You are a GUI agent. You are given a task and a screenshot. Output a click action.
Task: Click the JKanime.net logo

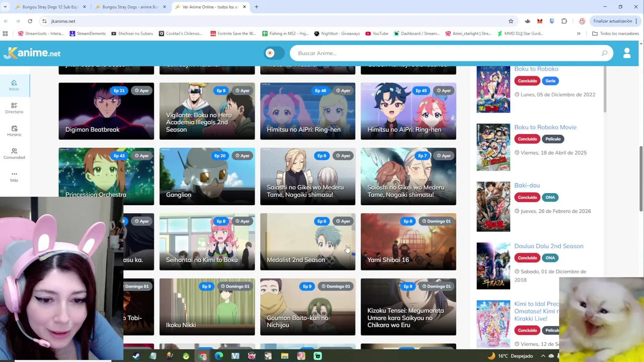[32, 53]
